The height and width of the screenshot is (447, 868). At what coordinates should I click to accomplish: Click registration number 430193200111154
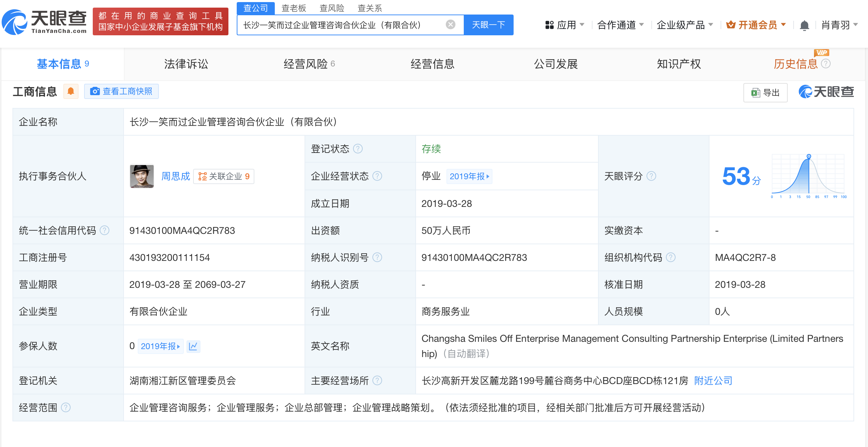point(170,258)
